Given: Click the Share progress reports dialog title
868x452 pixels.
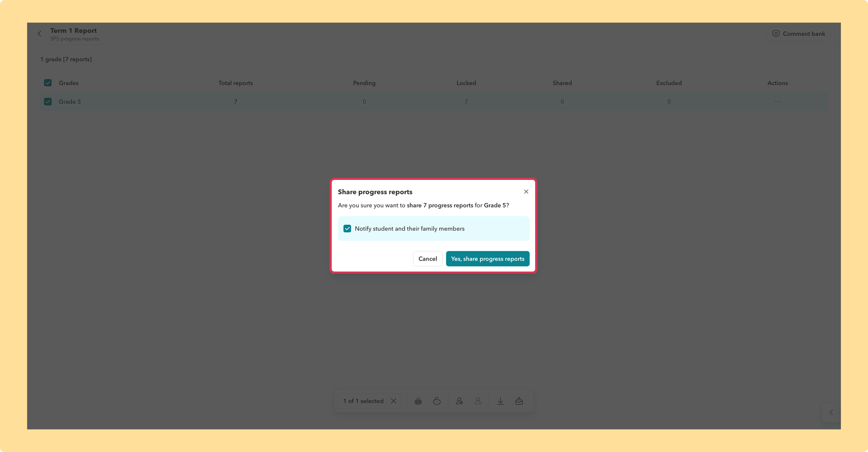Looking at the screenshot, I should (x=375, y=192).
